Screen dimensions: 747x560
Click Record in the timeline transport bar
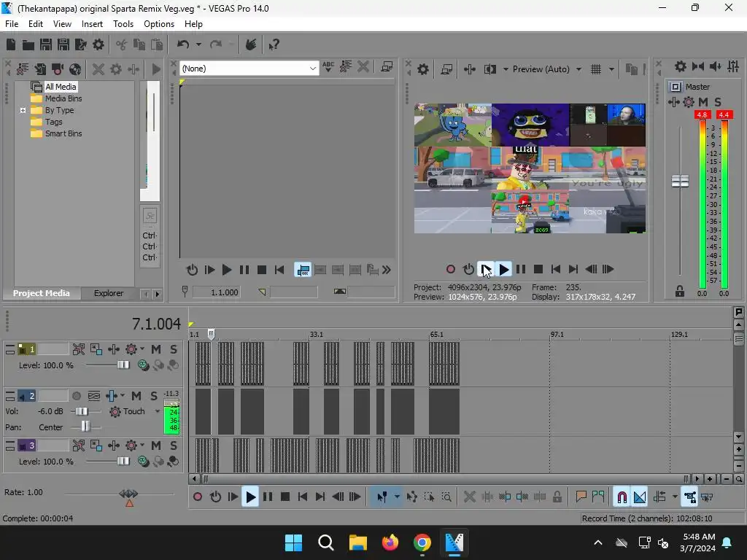point(198,497)
